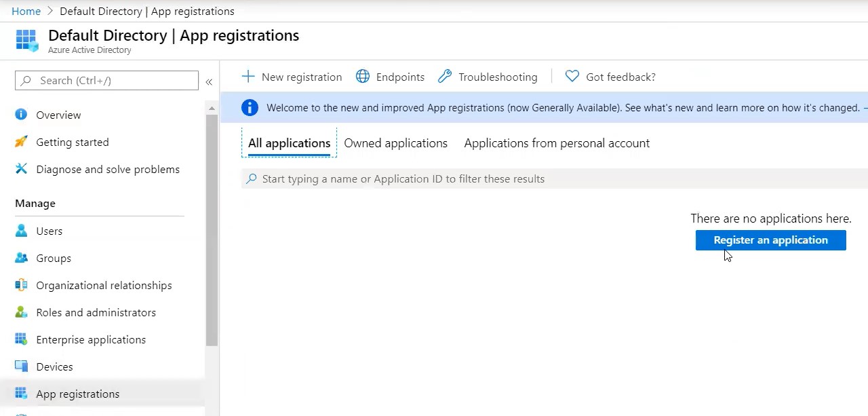Click the sidebar vertical scrollbar thumb
868x416 pixels.
212,231
